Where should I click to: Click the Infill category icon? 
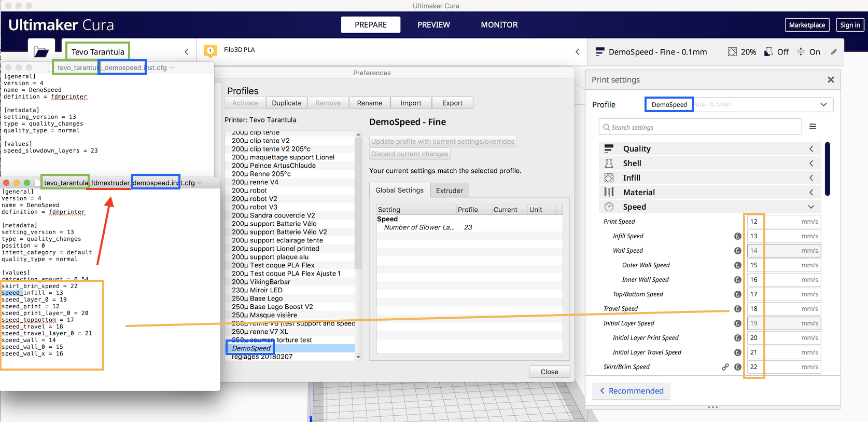[x=609, y=178]
